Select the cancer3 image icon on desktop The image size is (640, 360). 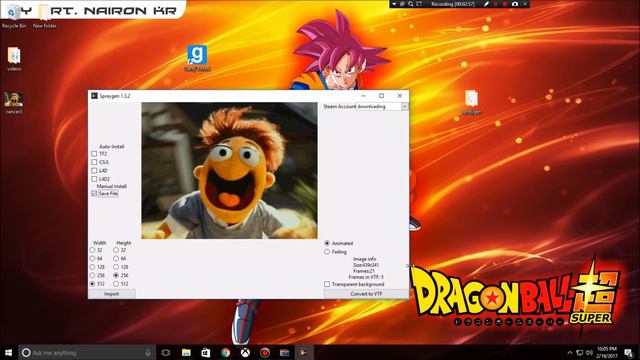[x=13, y=103]
